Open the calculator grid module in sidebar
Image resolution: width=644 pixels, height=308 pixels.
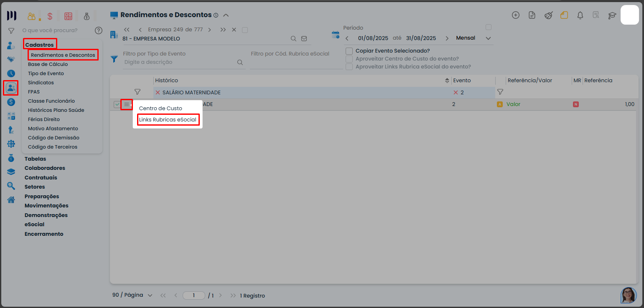pos(11,116)
